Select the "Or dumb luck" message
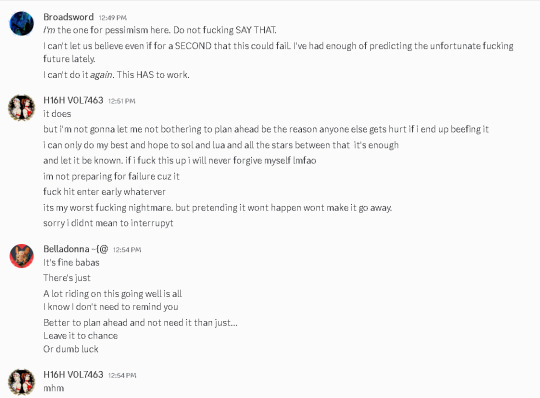Screen dimensions: 540x398 point(71,349)
